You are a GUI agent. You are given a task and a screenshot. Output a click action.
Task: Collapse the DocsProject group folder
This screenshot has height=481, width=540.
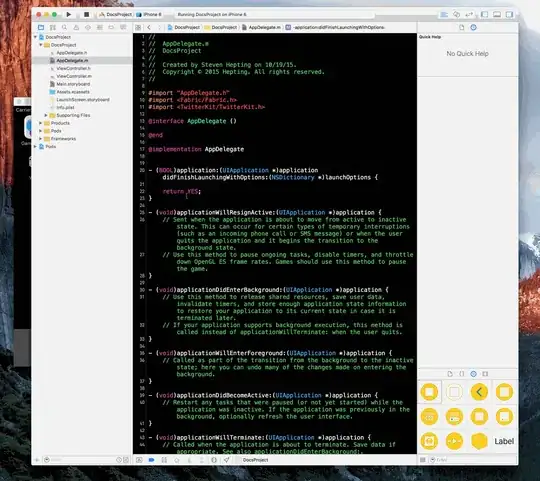(41, 45)
